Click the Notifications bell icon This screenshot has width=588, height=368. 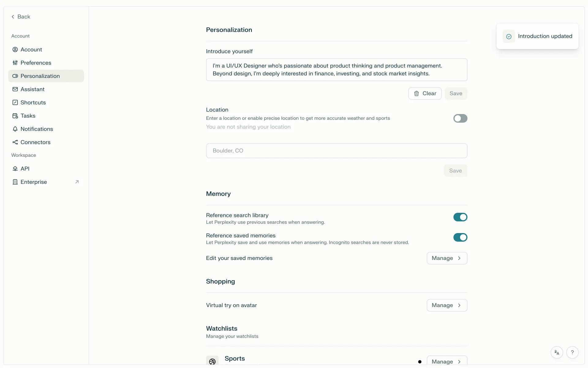click(15, 129)
